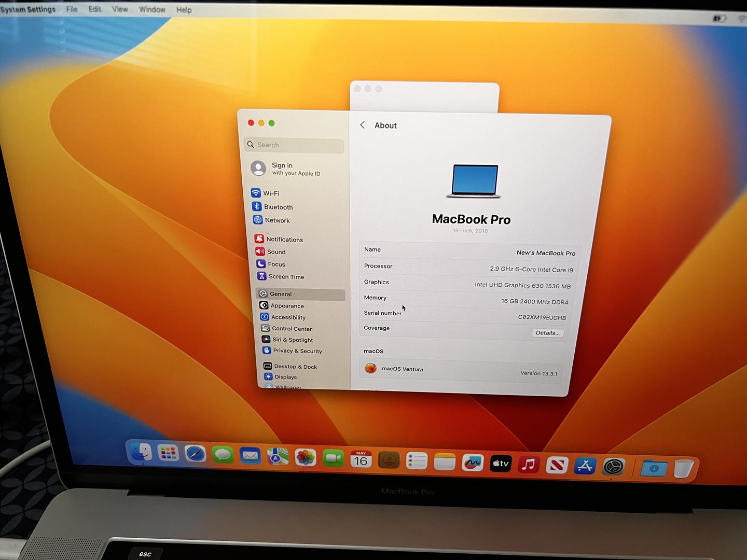Go back using the chevron beside About

pyautogui.click(x=363, y=125)
